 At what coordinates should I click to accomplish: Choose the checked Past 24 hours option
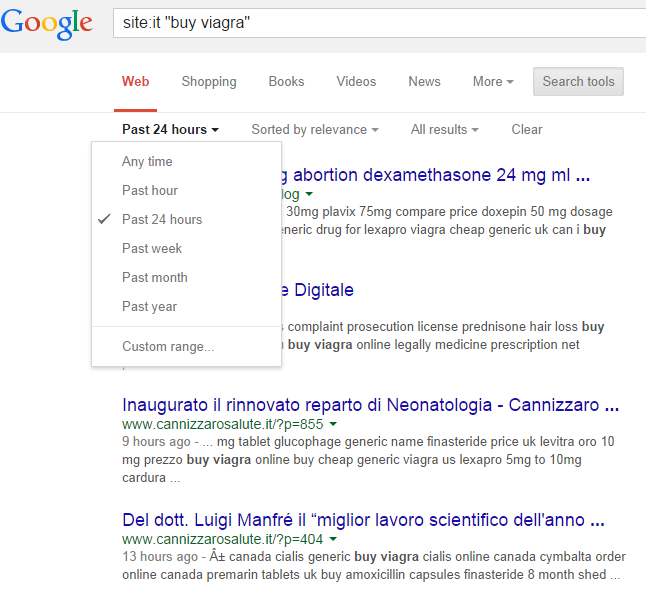186,219
